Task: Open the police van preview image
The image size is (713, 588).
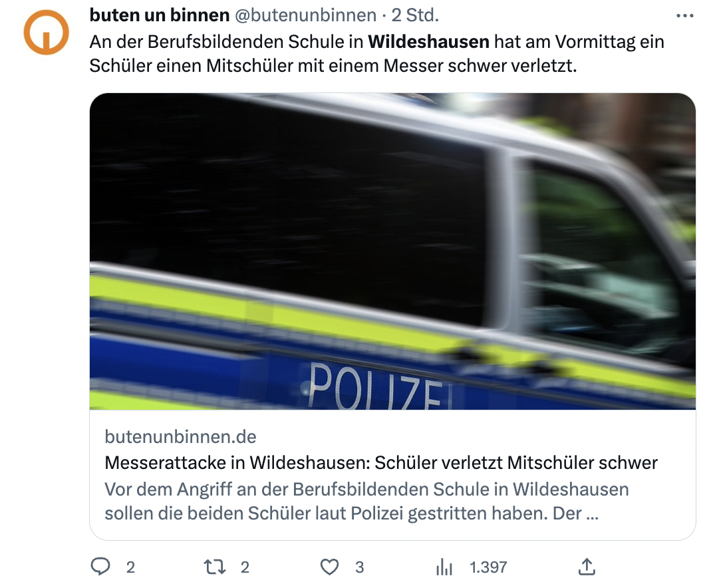Action: (x=392, y=251)
